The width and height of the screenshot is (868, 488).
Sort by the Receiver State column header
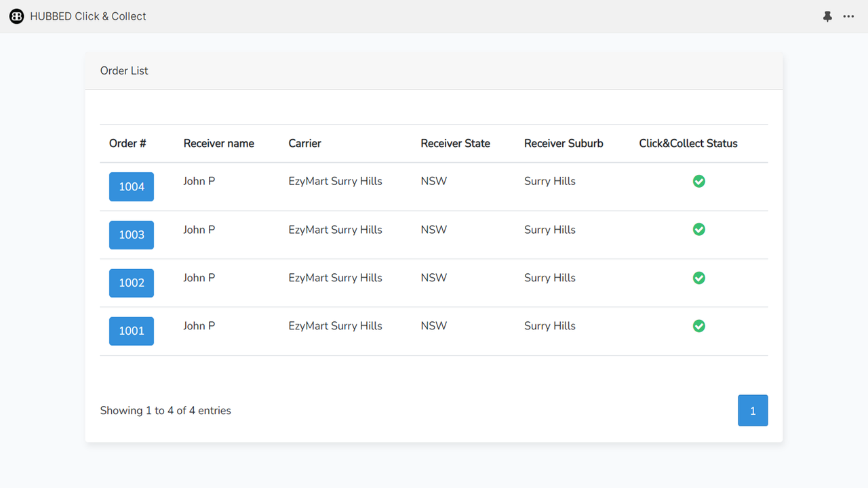click(456, 144)
